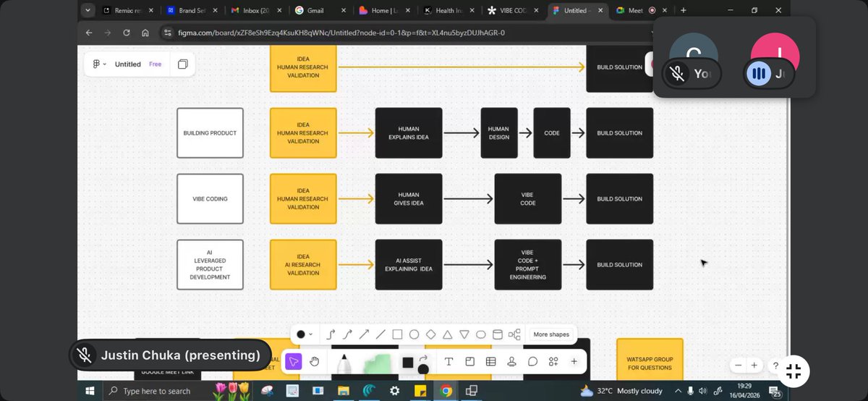The image size is (868, 401).
Task: Insert a table with Table tool
Action: (x=490, y=361)
